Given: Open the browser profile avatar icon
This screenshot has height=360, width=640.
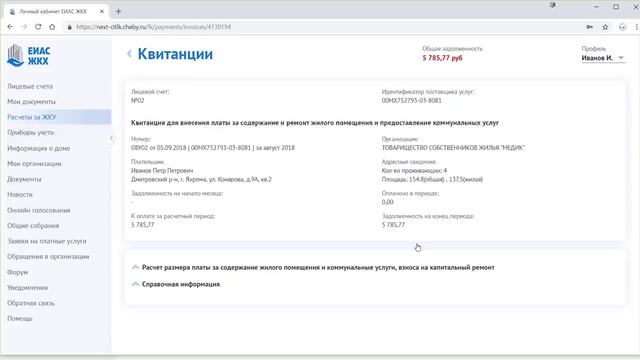Looking at the screenshot, I should tap(622, 27).
